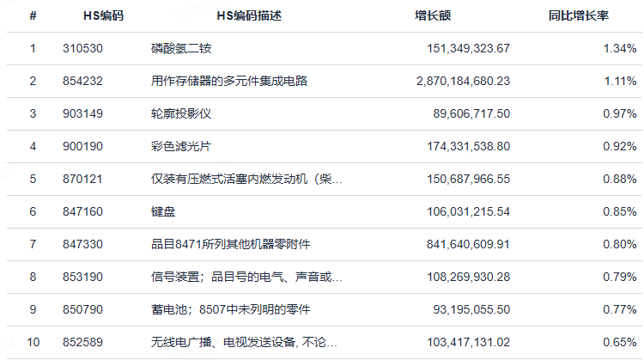Select HS code 847160
Viewport: 644px width, 360px height.
pos(82,211)
